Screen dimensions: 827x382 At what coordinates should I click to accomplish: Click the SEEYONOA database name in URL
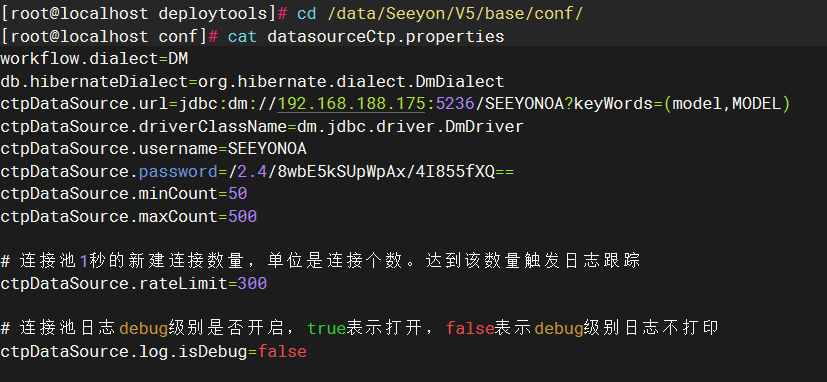[524, 104]
